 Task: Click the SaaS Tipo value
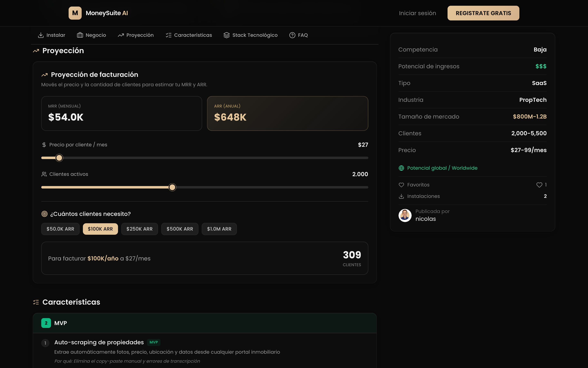pyautogui.click(x=539, y=83)
